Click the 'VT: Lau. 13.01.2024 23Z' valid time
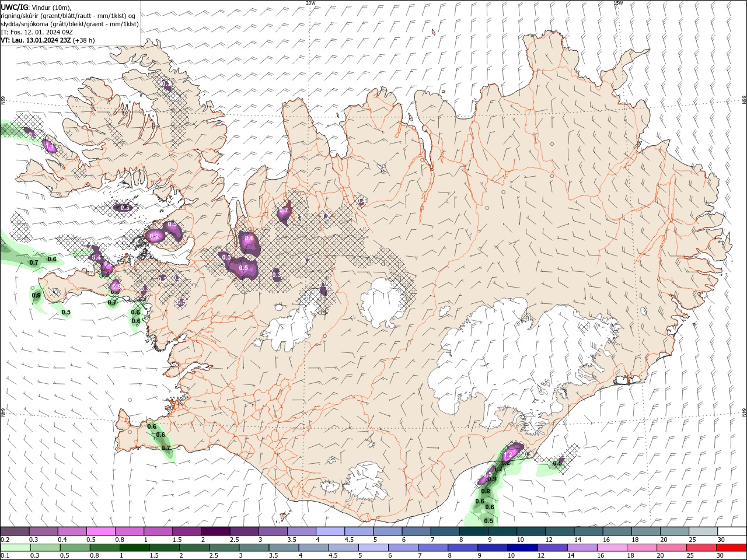Viewport: 747px width, 560px height. click(x=36, y=40)
